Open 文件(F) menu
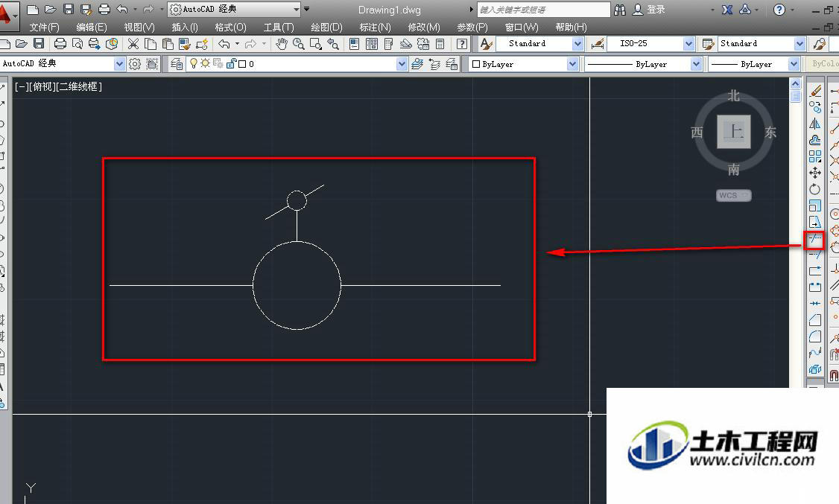 pyautogui.click(x=44, y=28)
